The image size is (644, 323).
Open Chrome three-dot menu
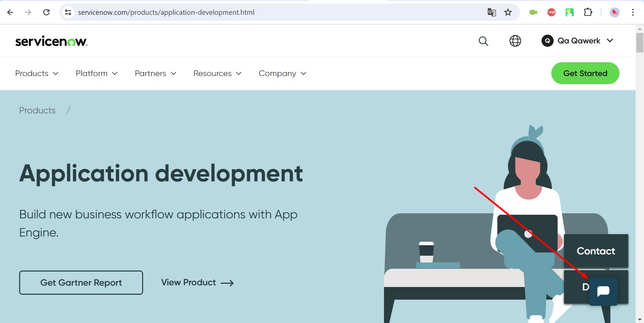633,12
